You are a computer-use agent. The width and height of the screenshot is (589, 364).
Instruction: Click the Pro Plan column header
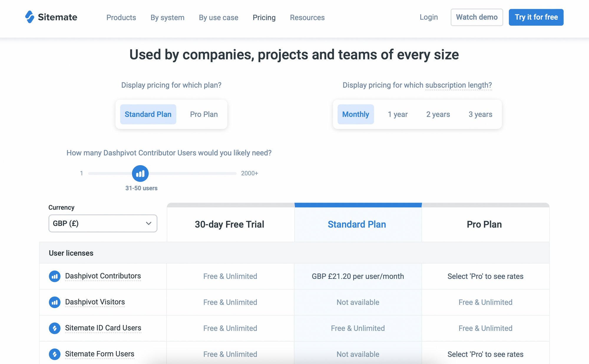click(x=485, y=224)
